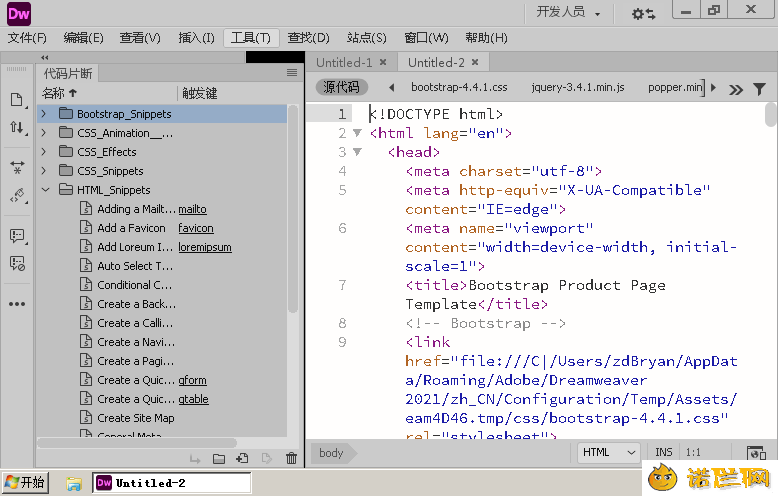This screenshot has width=778, height=496.
Task: Open related file popper.min
Action: [675, 87]
